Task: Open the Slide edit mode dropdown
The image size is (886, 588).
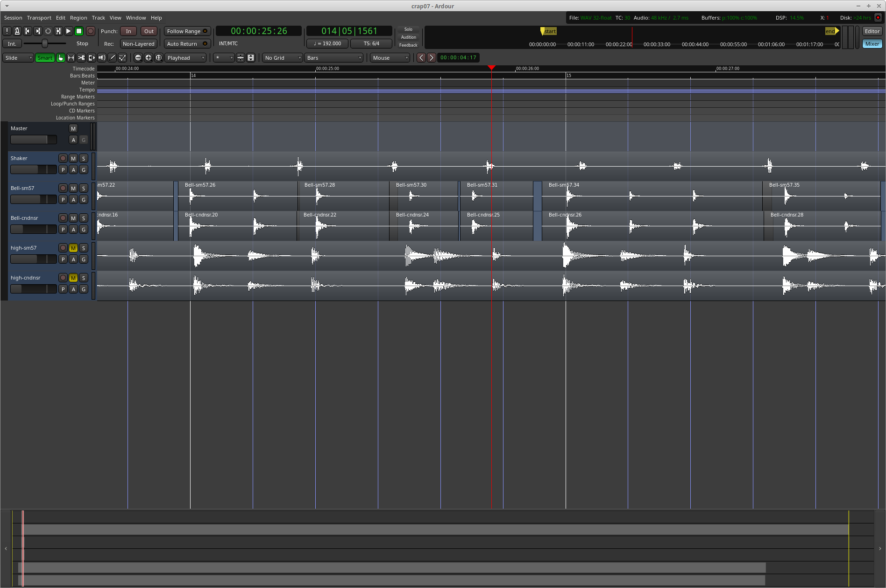Action: [18, 58]
